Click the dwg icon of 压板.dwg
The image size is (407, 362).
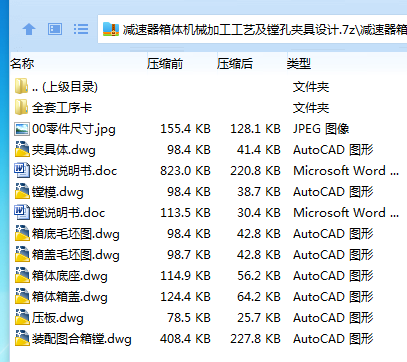point(22,317)
